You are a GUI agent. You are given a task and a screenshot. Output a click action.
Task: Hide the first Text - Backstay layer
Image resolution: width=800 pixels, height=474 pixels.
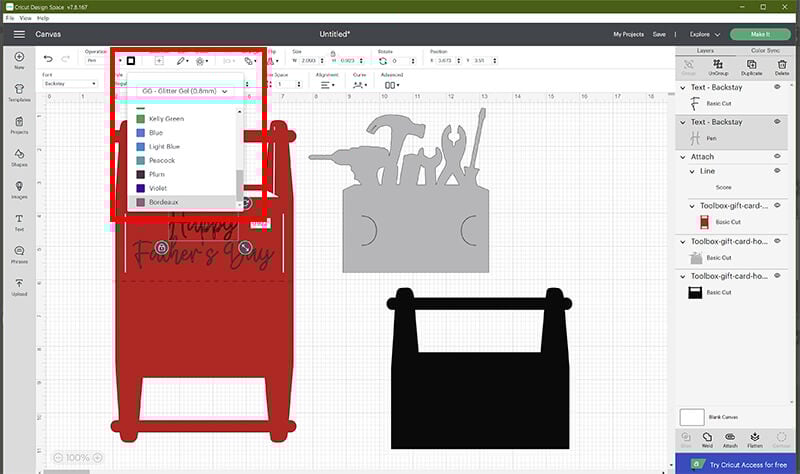coord(775,87)
